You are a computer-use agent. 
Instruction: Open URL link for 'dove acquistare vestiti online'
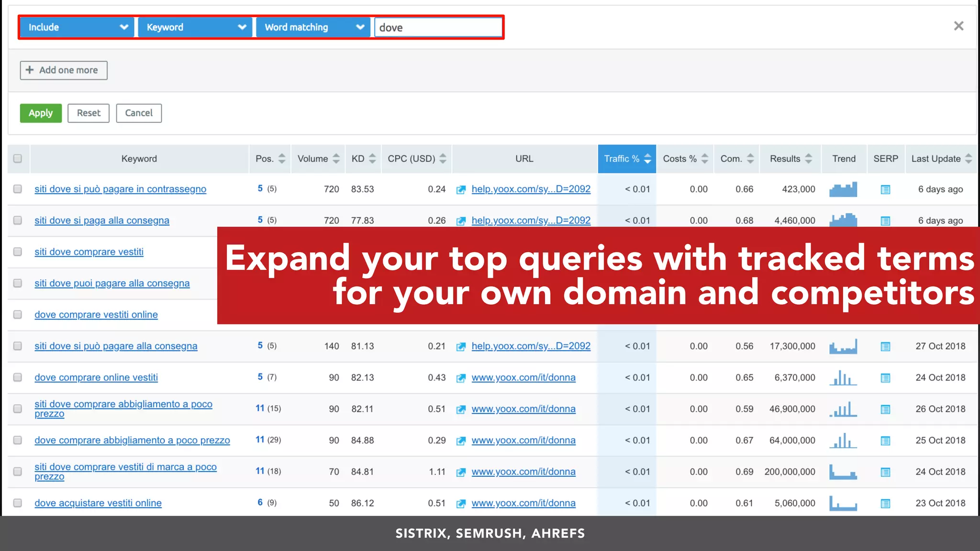[523, 503]
